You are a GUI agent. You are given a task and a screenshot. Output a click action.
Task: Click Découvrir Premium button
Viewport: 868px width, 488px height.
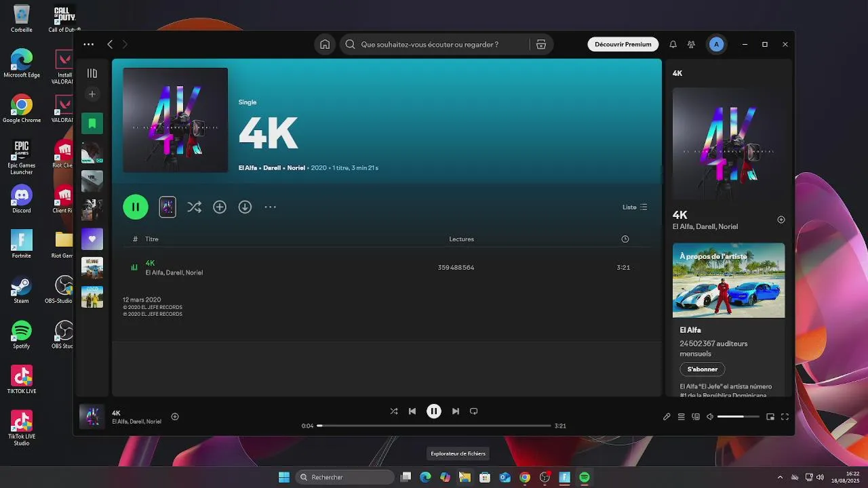point(623,44)
